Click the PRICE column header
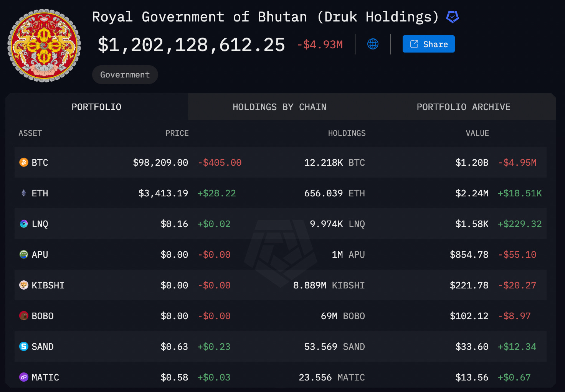565x392 pixels. click(x=177, y=133)
